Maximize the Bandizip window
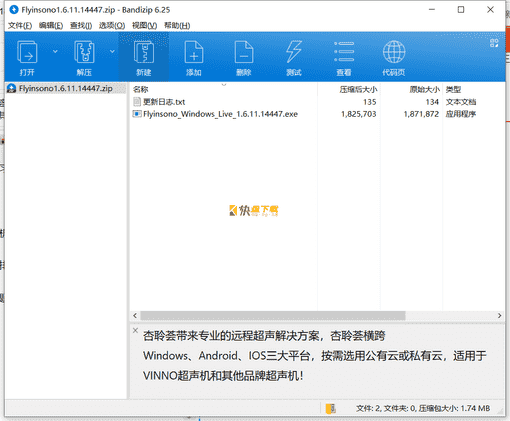Image resolution: width=510 pixels, height=421 pixels. tap(461, 10)
